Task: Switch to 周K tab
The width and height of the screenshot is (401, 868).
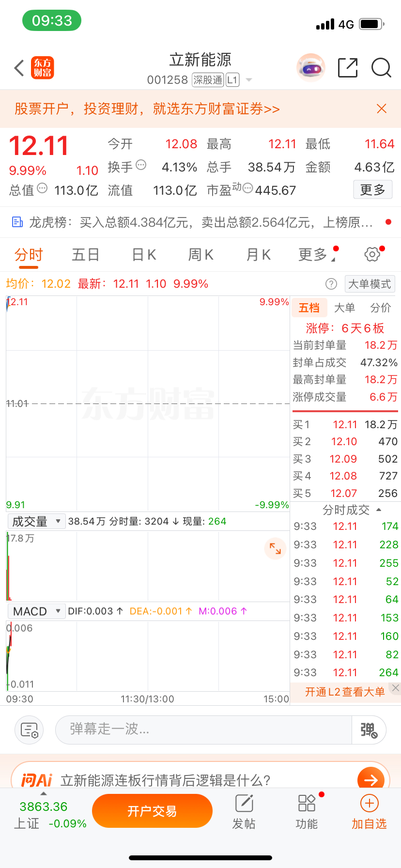Action: pyautogui.click(x=201, y=254)
